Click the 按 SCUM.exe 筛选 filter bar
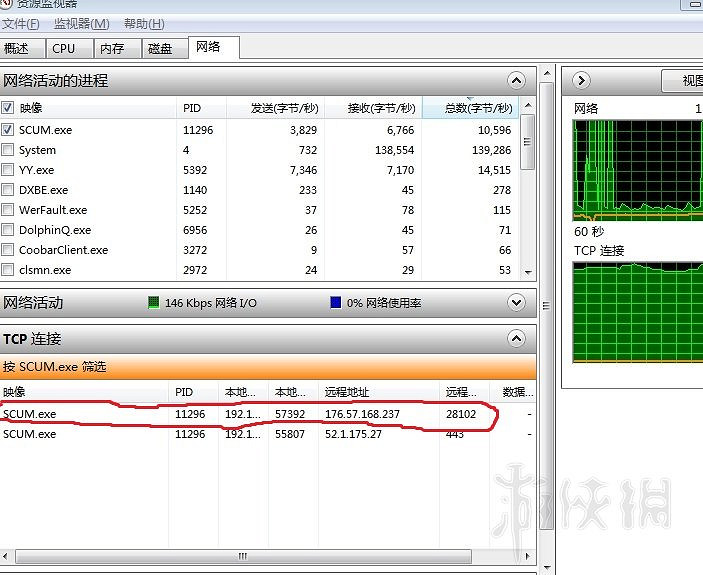The height and width of the screenshot is (575, 703). click(x=268, y=367)
